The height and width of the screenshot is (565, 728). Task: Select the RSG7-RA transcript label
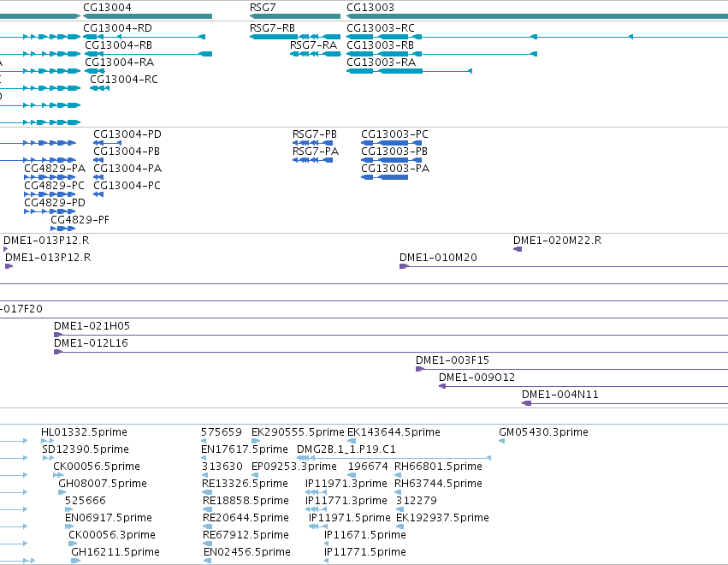coord(313,45)
